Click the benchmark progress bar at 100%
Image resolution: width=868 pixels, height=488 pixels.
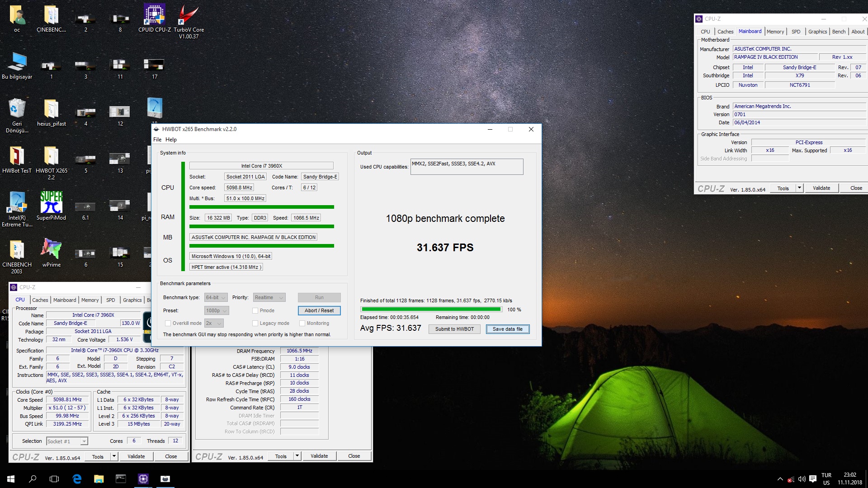(431, 310)
